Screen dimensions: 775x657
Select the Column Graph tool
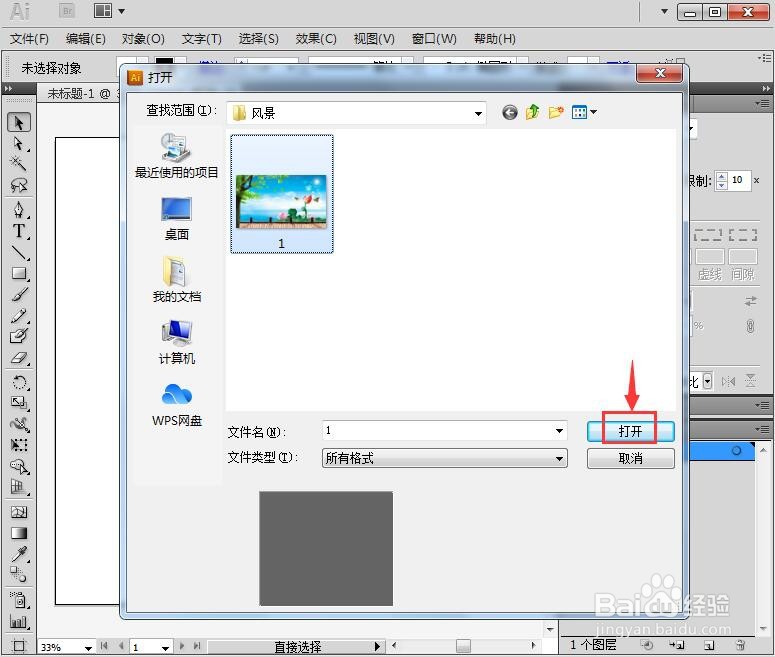pyautogui.click(x=19, y=621)
